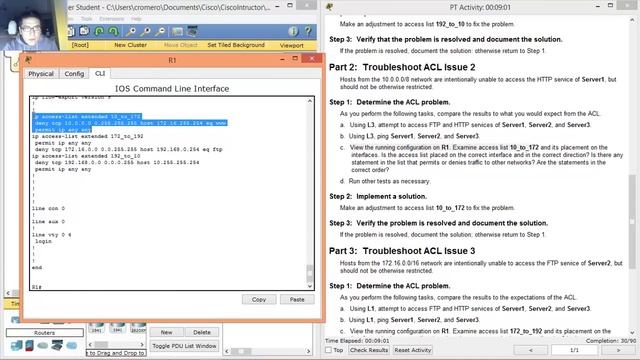Click Toggle PDU List Window button
This screenshot has width=640, height=360.
point(184,346)
